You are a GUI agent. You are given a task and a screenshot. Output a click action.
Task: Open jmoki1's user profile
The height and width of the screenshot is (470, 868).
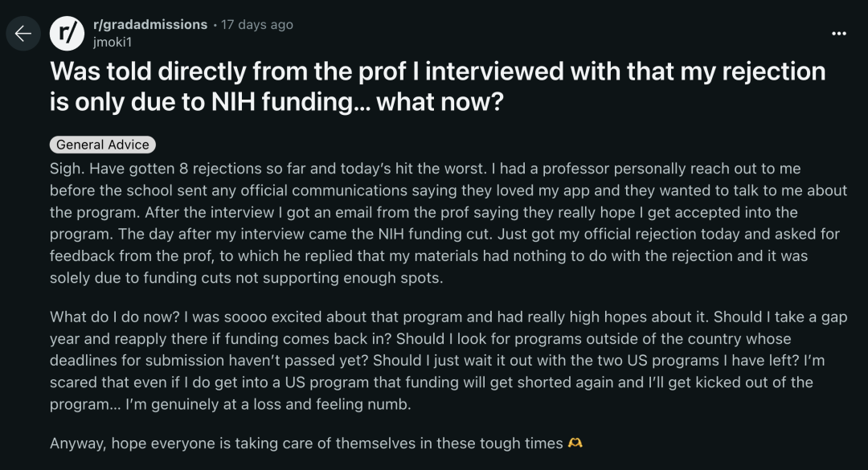coord(113,42)
